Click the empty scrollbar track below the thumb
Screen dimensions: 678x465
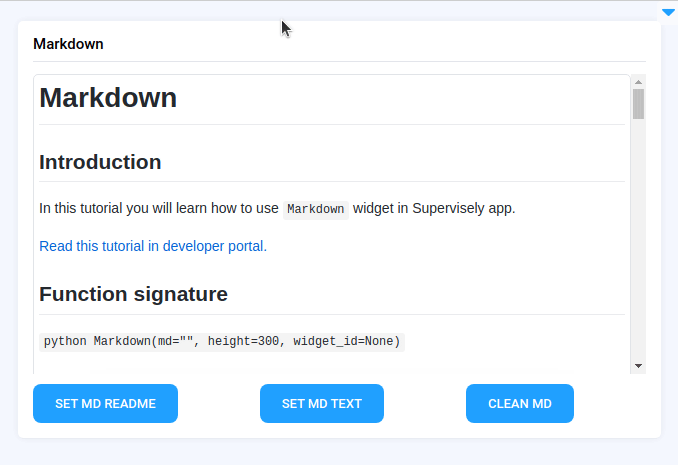(x=638, y=240)
